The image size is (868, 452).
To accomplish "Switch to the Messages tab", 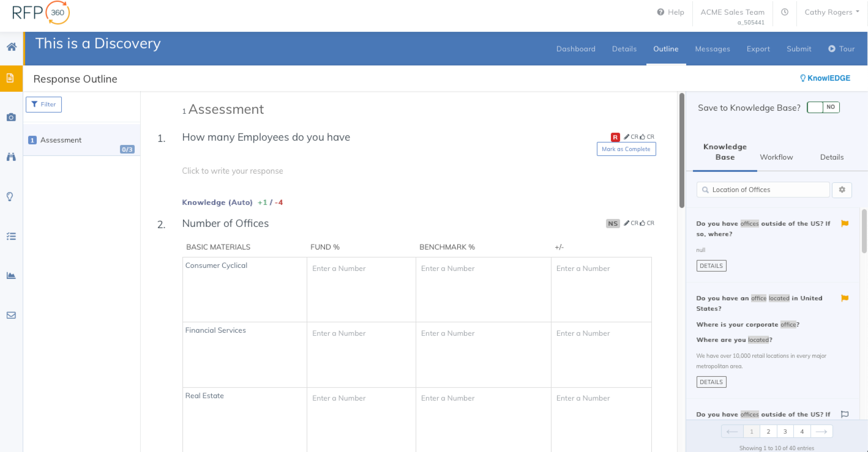I will [x=712, y=49].
